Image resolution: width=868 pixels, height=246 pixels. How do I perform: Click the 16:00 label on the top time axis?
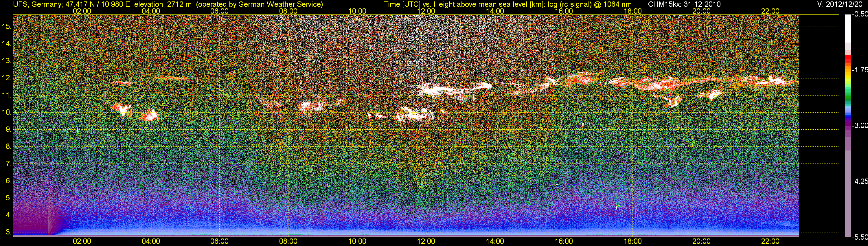tap(564, 11)
